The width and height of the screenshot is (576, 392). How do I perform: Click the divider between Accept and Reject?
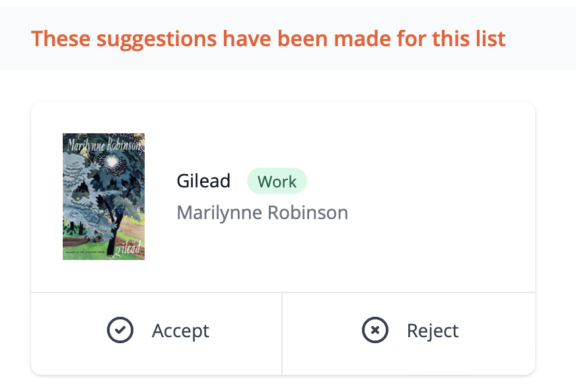click(282, 334)
